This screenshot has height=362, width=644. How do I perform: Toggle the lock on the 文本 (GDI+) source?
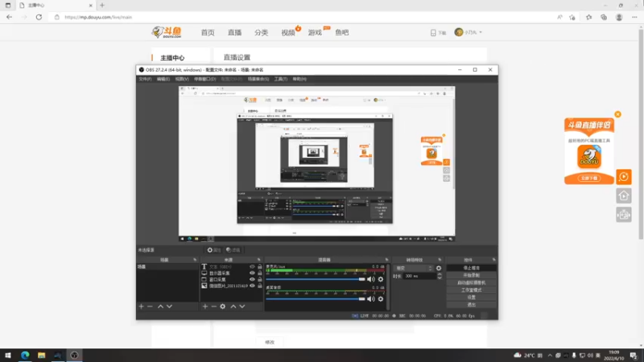[259, 267]
